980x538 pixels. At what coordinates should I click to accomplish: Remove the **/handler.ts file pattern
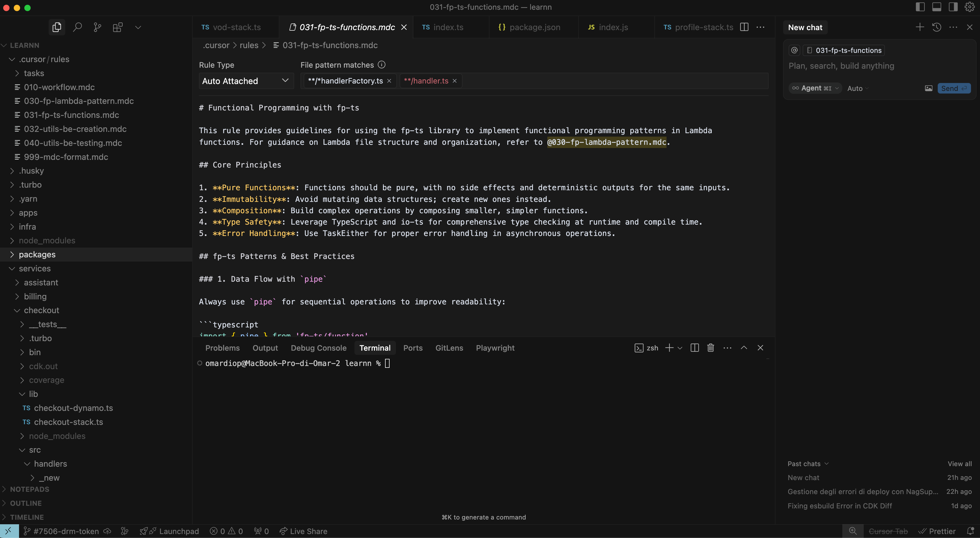coord(454,81)
